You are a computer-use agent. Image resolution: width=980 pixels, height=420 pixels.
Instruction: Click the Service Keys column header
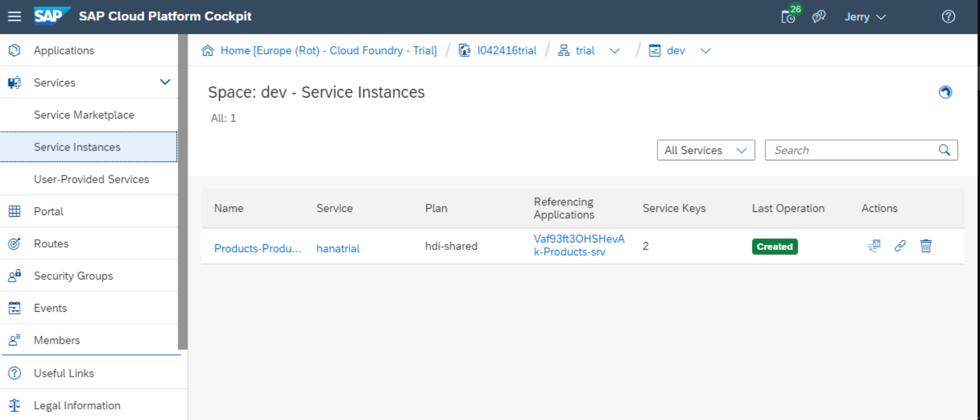coord(674,208)
